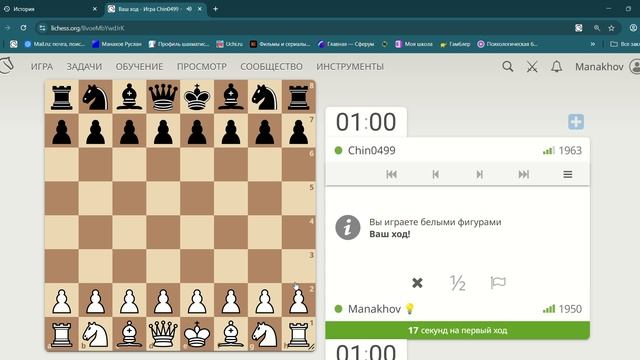Abort the game with the X icon
This screenshot has width=640, height=360.
[x=417, y=283]
